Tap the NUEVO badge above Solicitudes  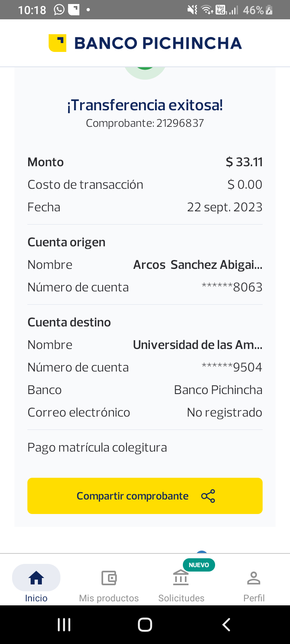199,565
